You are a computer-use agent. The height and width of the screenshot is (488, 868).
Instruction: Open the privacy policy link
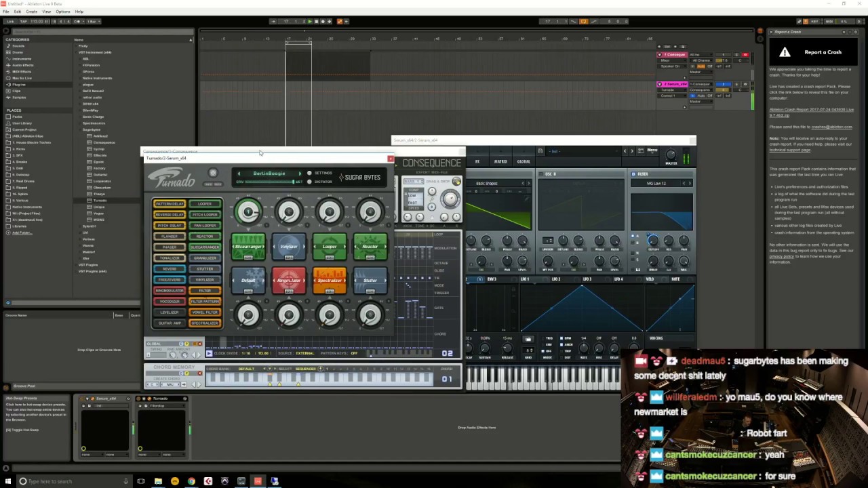pos(782,256)
